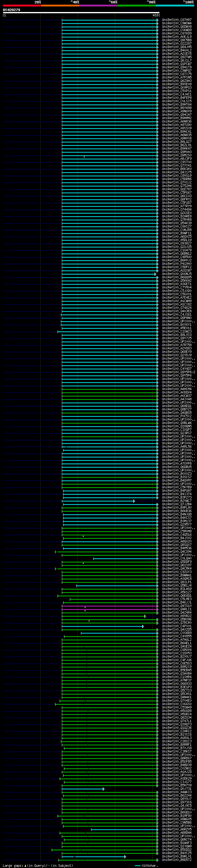Select hit label UniRef100_C5M0M8
The width and height of the screenshot is (197, 868).
click(x=176, y=531)
